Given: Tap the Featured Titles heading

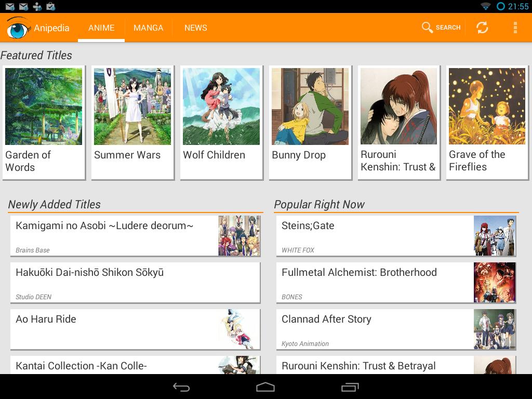Looking at the screenshot, I should click(x=36, y=55).
